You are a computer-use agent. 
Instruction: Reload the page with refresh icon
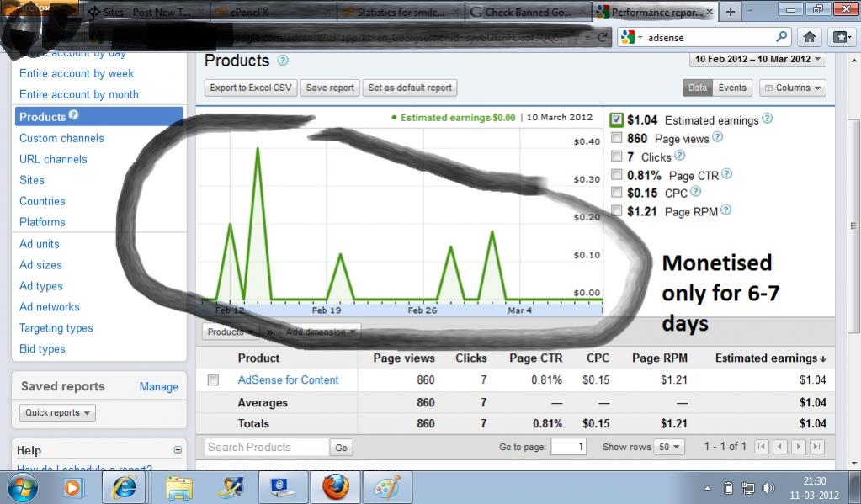pos(603,37)
